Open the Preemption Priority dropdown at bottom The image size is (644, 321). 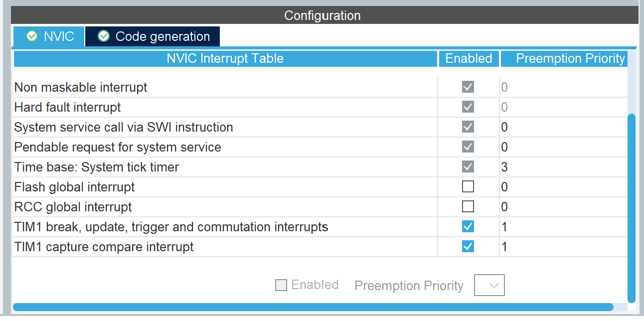(x=489, y=286)
